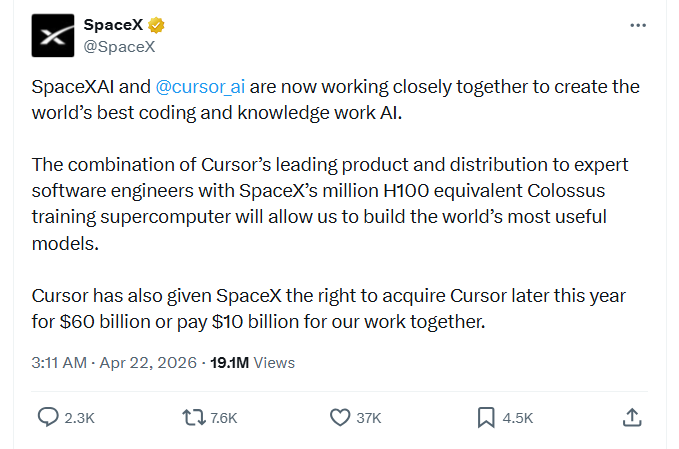Follow the @cursor_ai mention link
Screen dimensions: 679x449
coord(200,87)
